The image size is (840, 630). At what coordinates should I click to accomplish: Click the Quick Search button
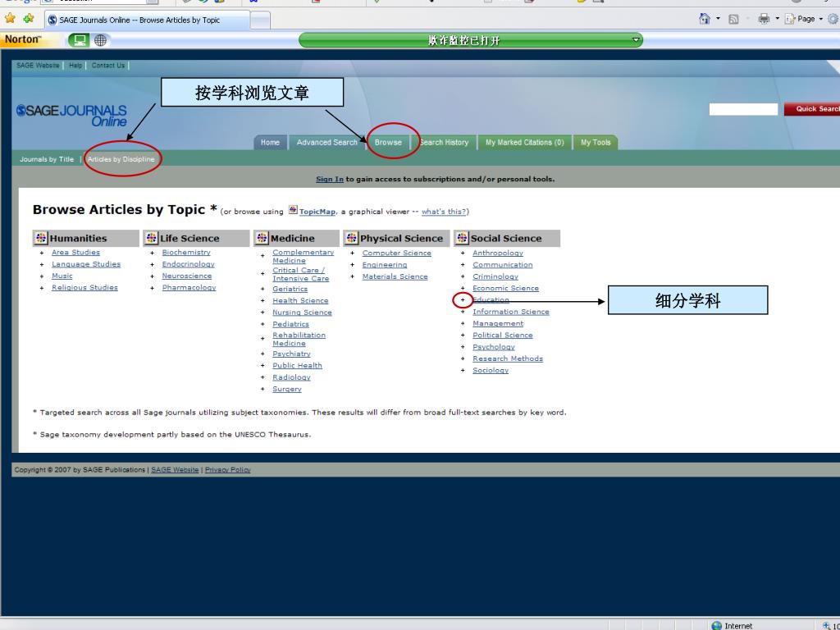click(812, 109)
